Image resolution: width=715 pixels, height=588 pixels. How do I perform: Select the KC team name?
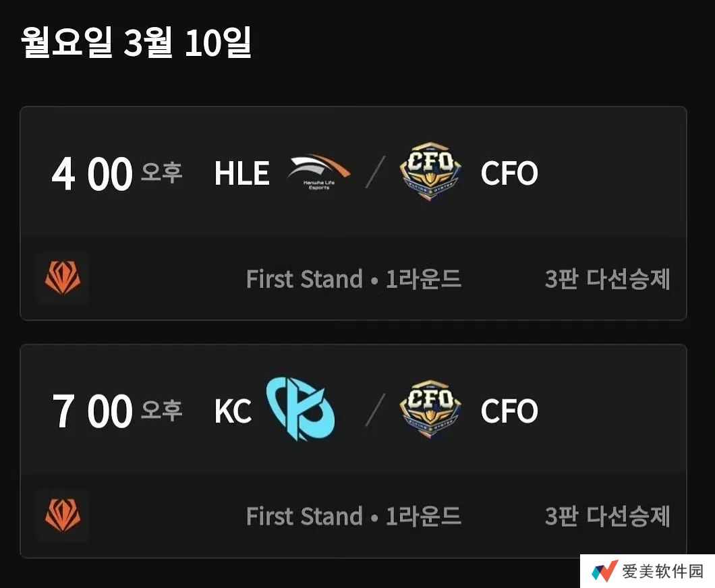[x=233, y=411]
